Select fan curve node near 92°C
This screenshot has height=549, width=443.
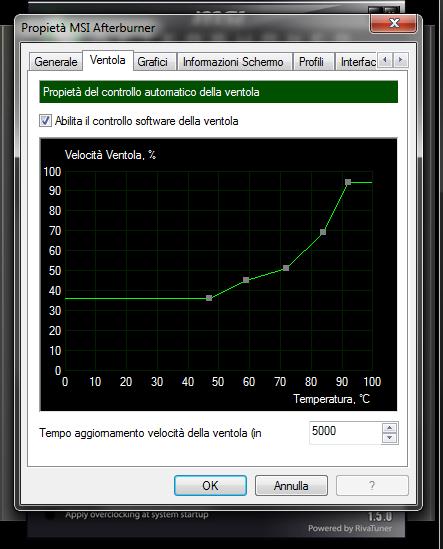click(x=348, y=182)
